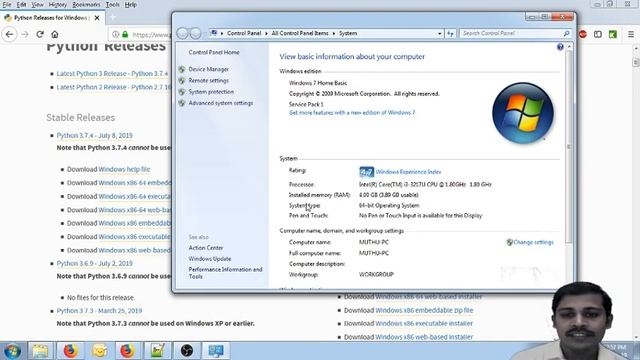This screenshot has height=360, width=640.
Task: Close the Python Releases for Windows tab
Action: coord(97,18)
